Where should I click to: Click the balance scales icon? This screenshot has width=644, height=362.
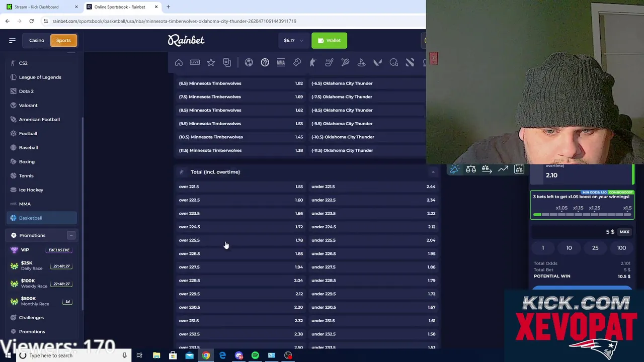coord(470,169)
